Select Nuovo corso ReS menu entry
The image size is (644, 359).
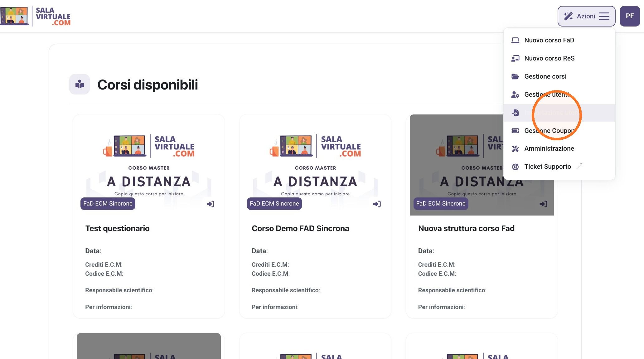559,58
